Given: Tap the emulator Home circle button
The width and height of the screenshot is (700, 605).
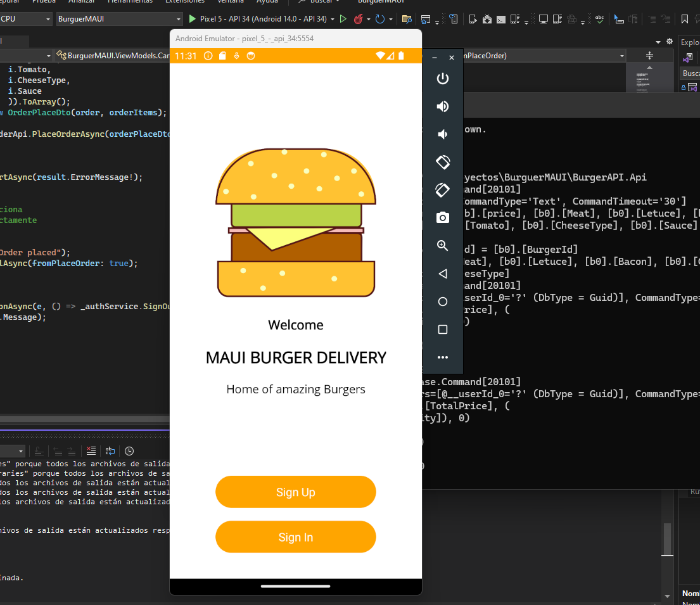Looking at the screenshot, I should pos(442,302).
